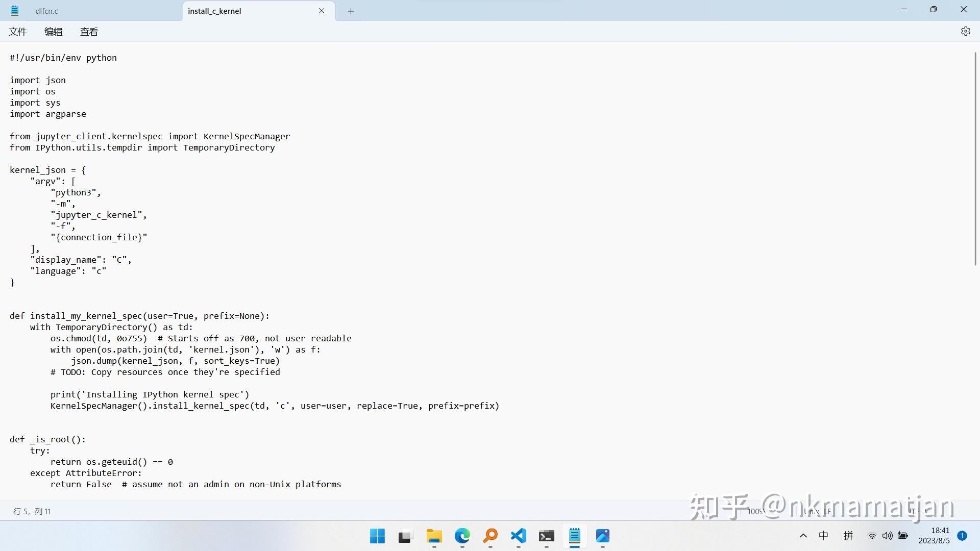Open the 编辑 menu

point(53,31)
